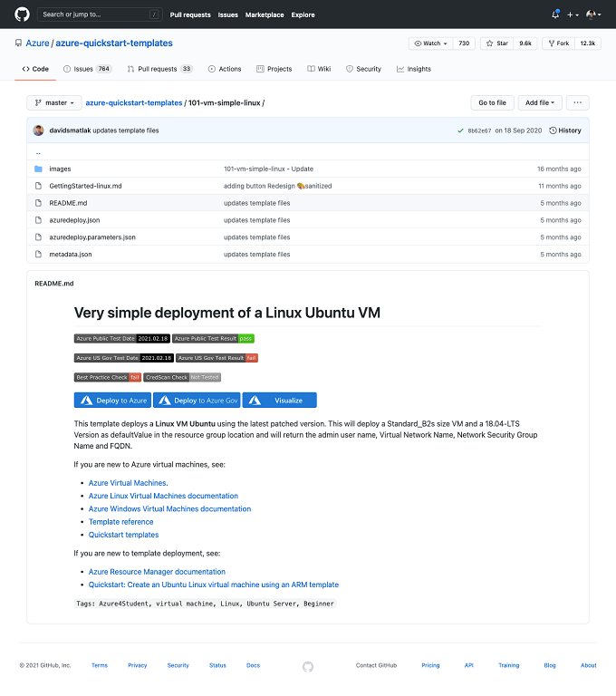Switch to the Projects tab
The width and height of the screenshot is (616, 696).
pos(274,69)
